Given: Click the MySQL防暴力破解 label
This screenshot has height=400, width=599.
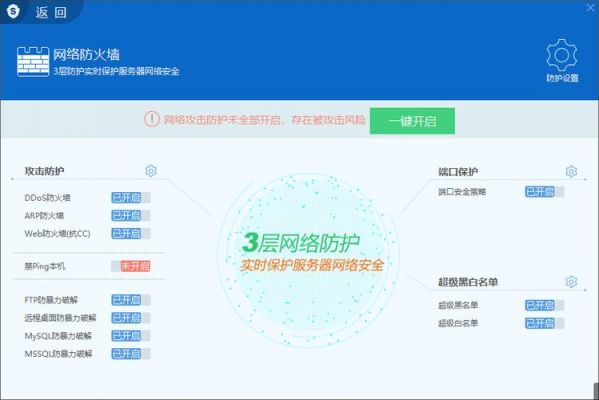Looking at the screenshot, I should click(58, 336).
